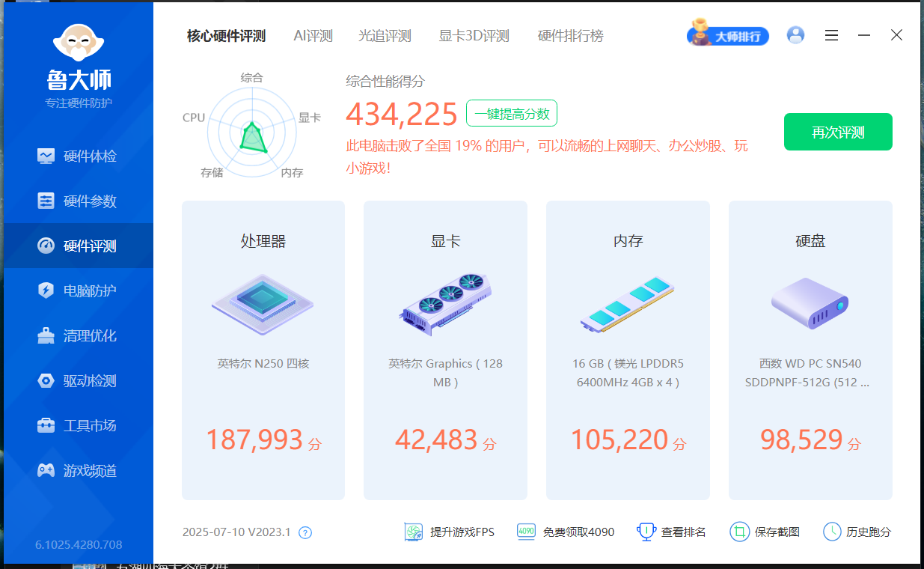The width and height of the screenshot is (924, 569).
Task: Open 大师排行 ranking button
Action: click(x=728, y=35)
